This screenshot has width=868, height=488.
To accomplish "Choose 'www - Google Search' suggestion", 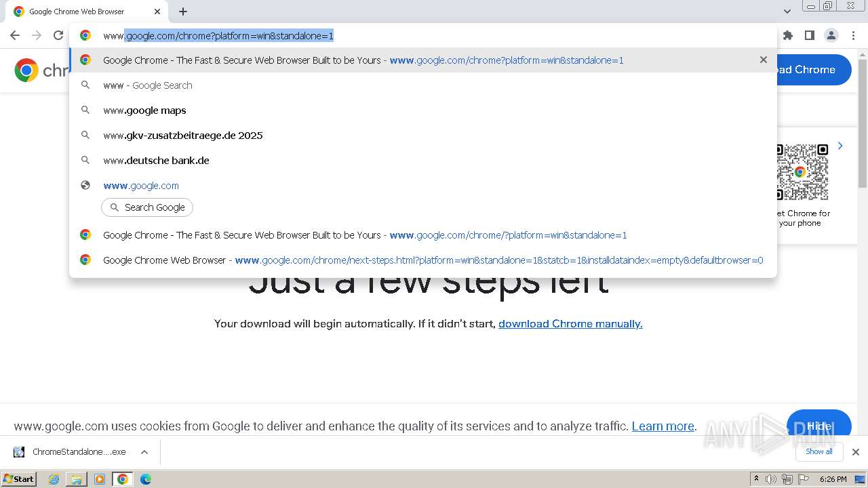I will pos(423,85).
